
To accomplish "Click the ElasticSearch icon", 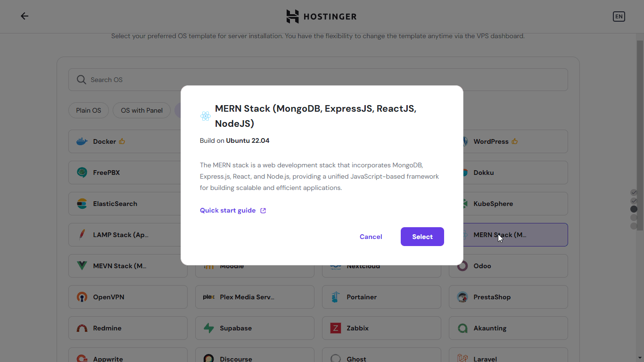I will tap(82, 204).
